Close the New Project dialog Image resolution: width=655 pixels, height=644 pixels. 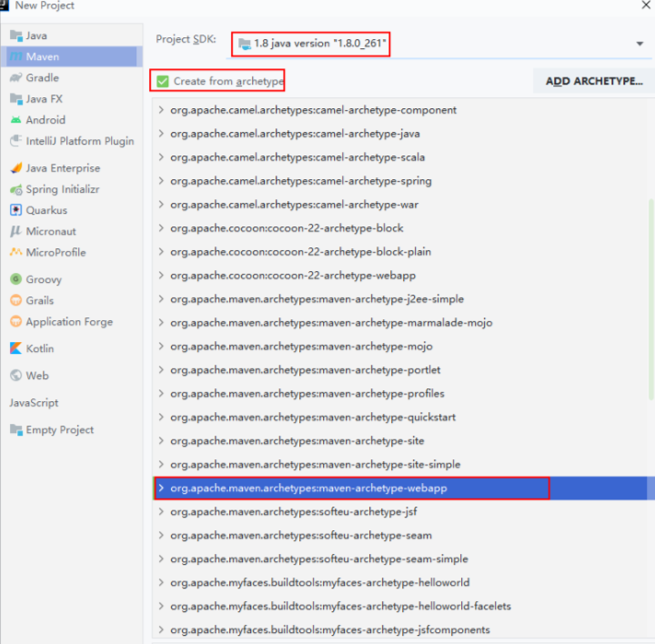click(646, 5)
